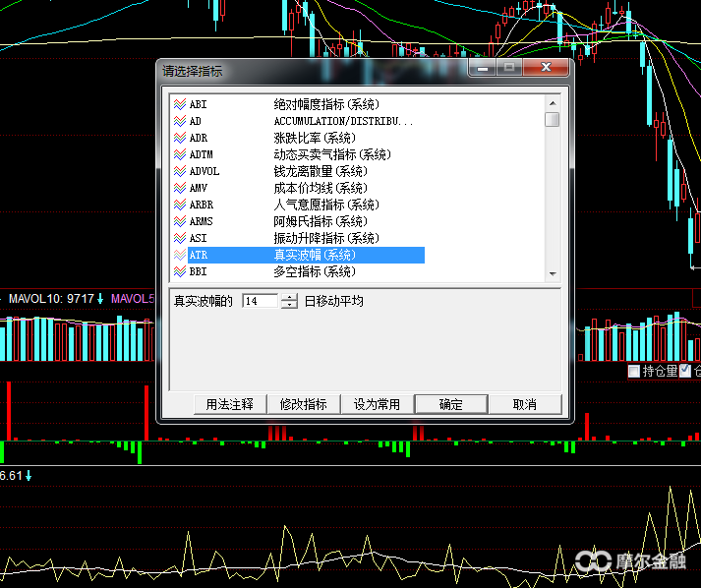Cancel the dialog with 取消
This screenshot has width=701, height=588.
525,404
